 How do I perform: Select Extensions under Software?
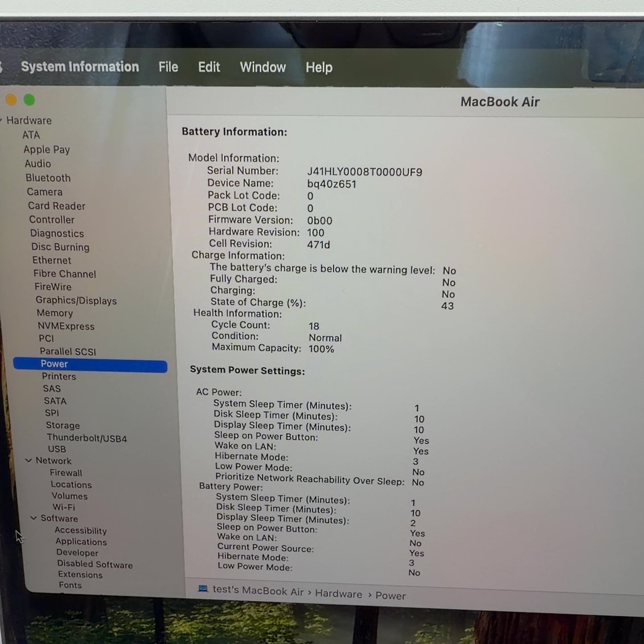(x=80, y=575)
